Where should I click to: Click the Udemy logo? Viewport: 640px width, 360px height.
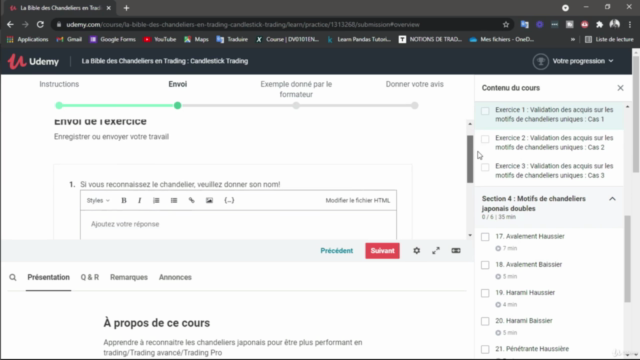[33, 61]
